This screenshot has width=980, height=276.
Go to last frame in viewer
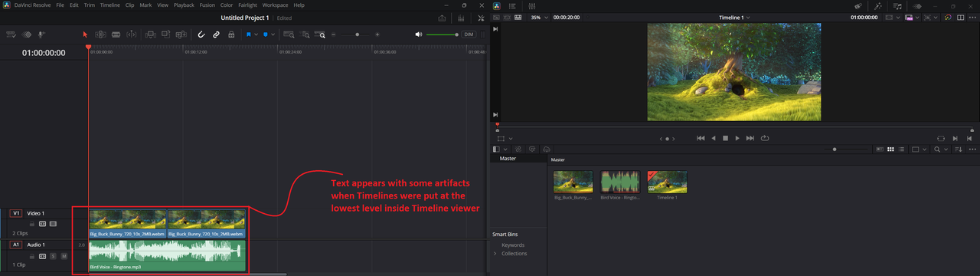(750, 138)
